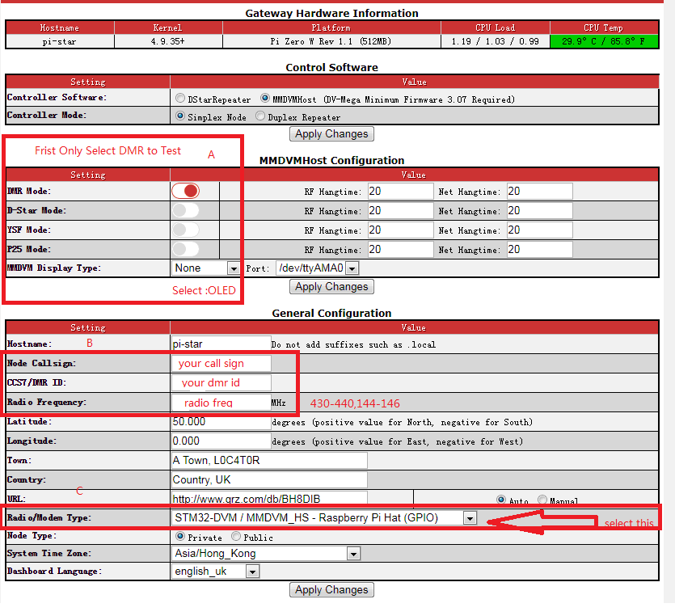This screenshot has height=616, width=675.
Task: Open the display Port /dev/ttyAMA0 dropdown
Action: point(317,268)
